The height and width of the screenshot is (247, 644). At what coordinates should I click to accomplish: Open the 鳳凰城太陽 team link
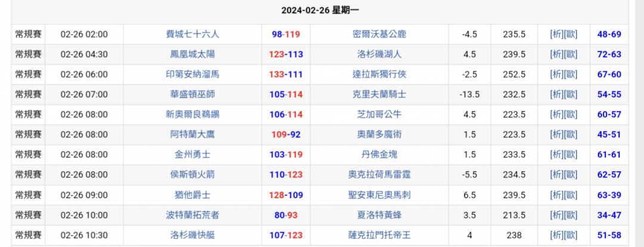[193, 54]
